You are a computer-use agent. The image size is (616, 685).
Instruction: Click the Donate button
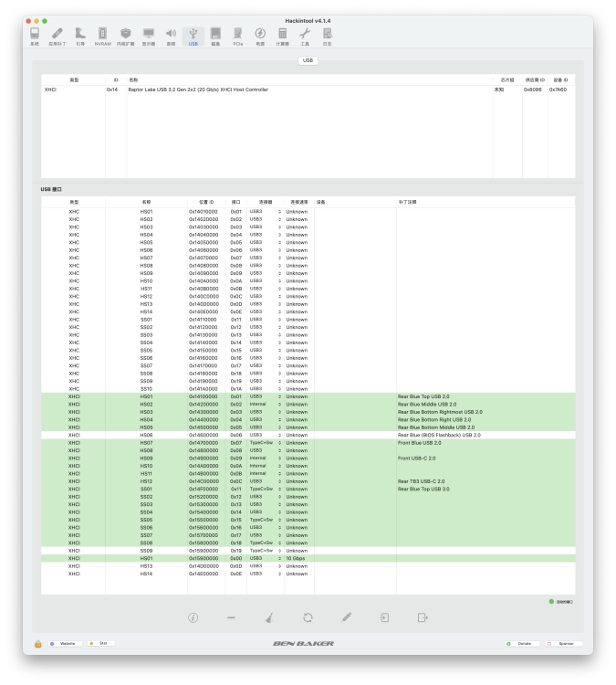click(522, 644)
